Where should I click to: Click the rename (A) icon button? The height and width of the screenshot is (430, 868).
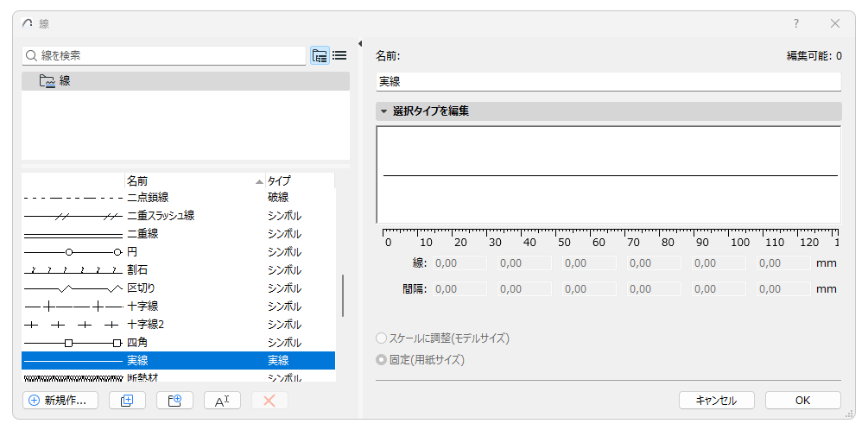point(222,401)
